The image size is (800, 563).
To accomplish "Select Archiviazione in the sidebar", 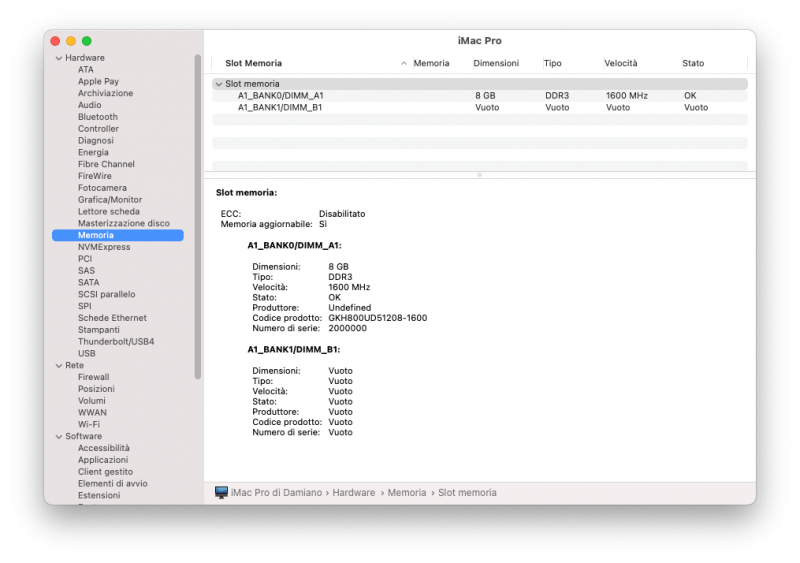I will coord(105,93).
